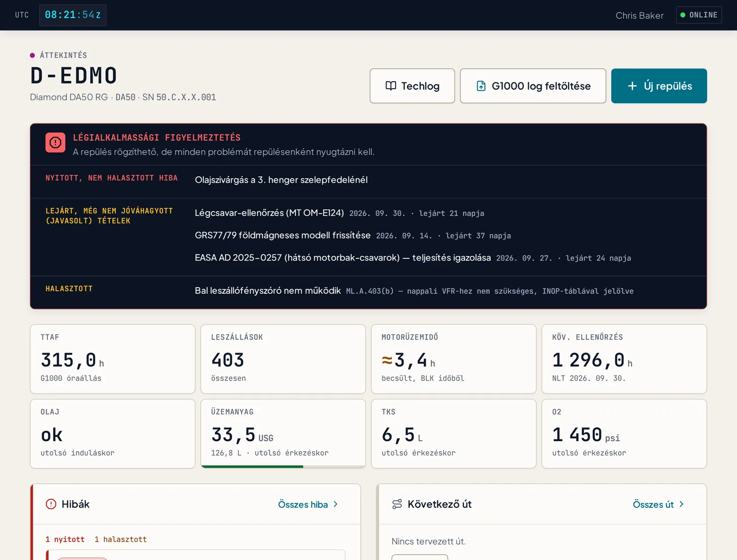Open the Összes út link
The width and height of the screenshot is (737, 560).
click(x=658, y=504)
